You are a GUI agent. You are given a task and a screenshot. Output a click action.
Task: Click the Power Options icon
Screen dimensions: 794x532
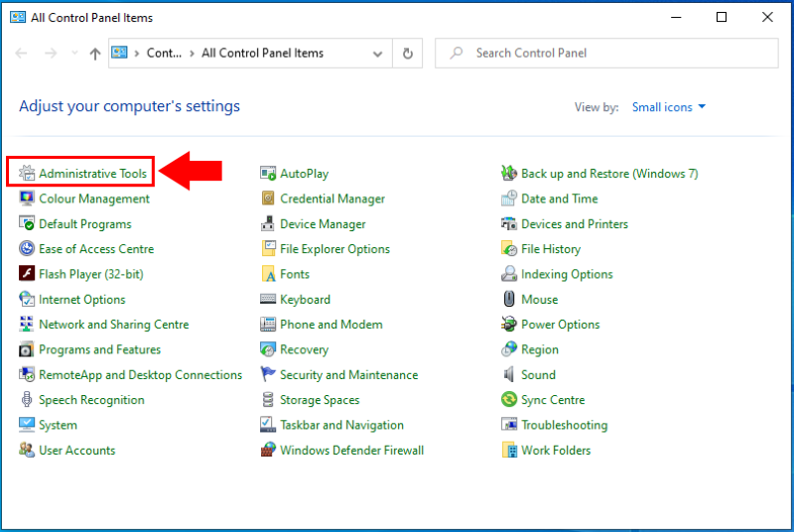(509, 324)
